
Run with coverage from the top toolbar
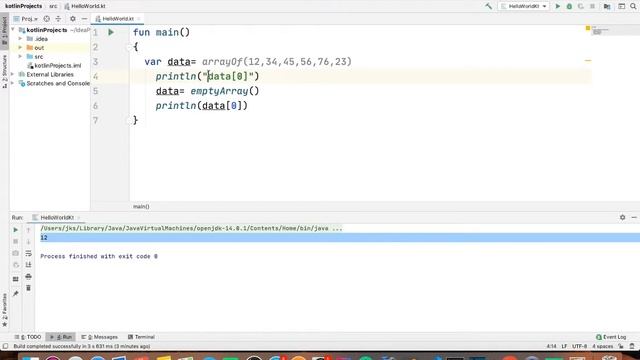[x=580, y=6]
